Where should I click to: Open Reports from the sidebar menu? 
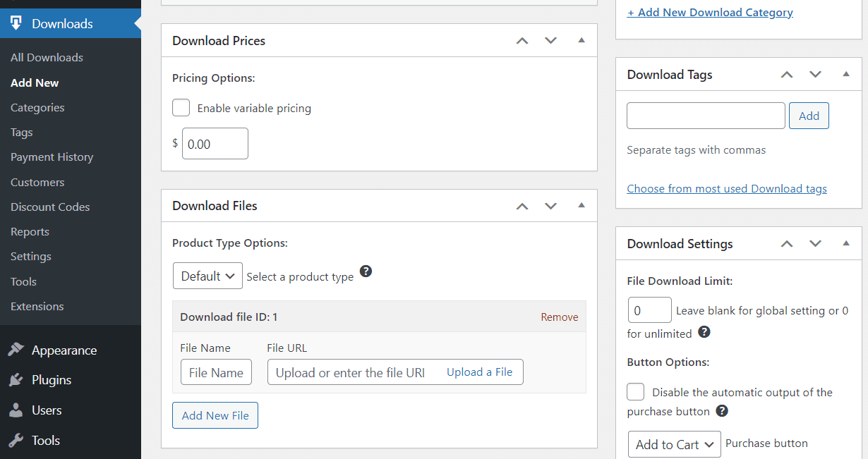click(30, 231)
